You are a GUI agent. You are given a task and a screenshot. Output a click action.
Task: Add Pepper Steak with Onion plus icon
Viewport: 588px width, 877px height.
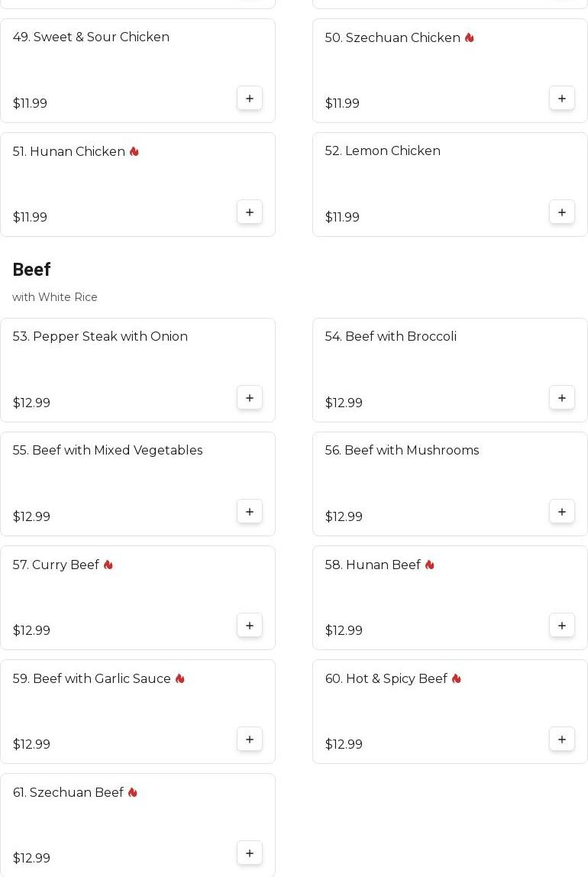[250, 398]
